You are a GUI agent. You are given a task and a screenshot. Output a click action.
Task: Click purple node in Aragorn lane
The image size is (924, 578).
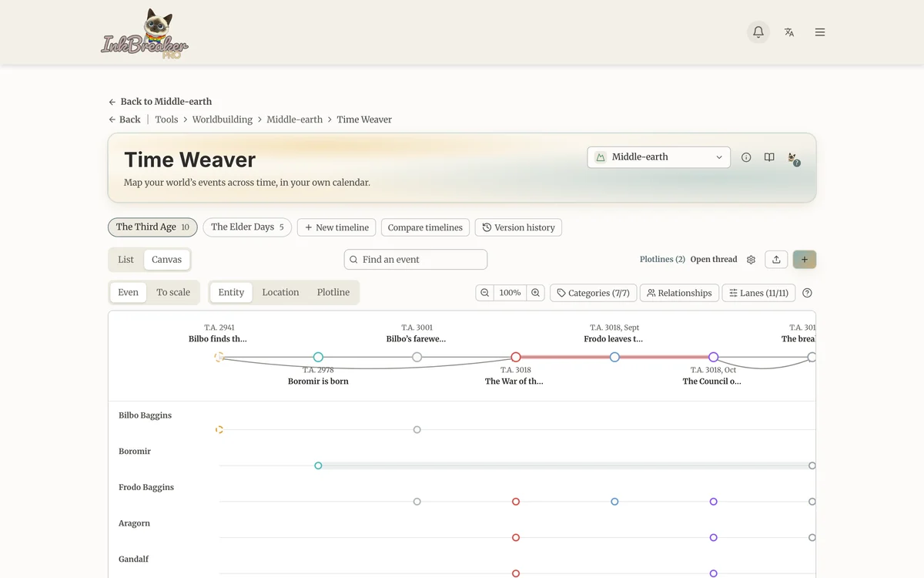click(x=714, y=537)
